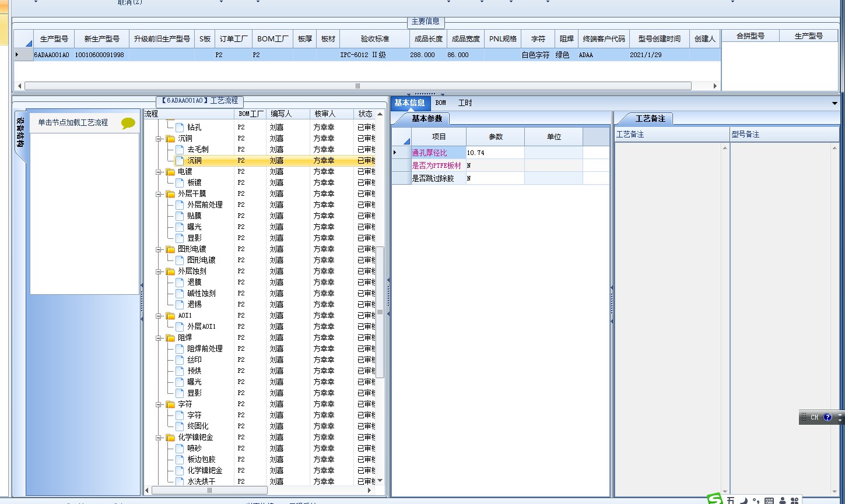The width and height of the screenshot is (845, 504).
Task: Click row indicator arrow for 6ADAA001A0 row
Action: (x=17, y=55)
